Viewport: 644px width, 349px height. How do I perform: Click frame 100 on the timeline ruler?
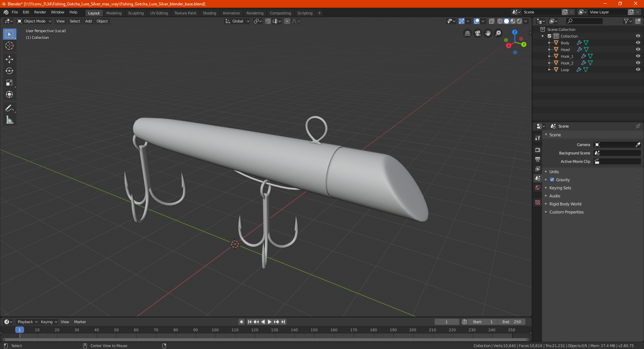click(215, 330)
